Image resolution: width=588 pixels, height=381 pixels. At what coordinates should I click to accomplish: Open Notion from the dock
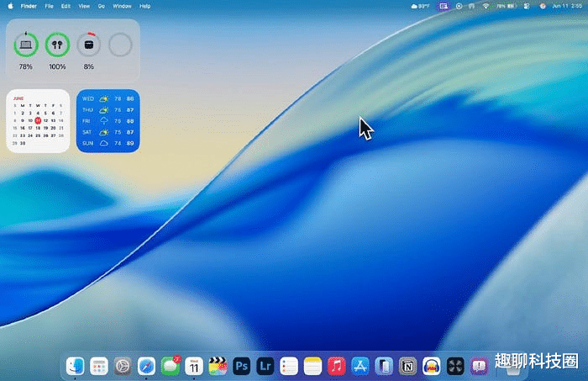click(x=408, y=366)
